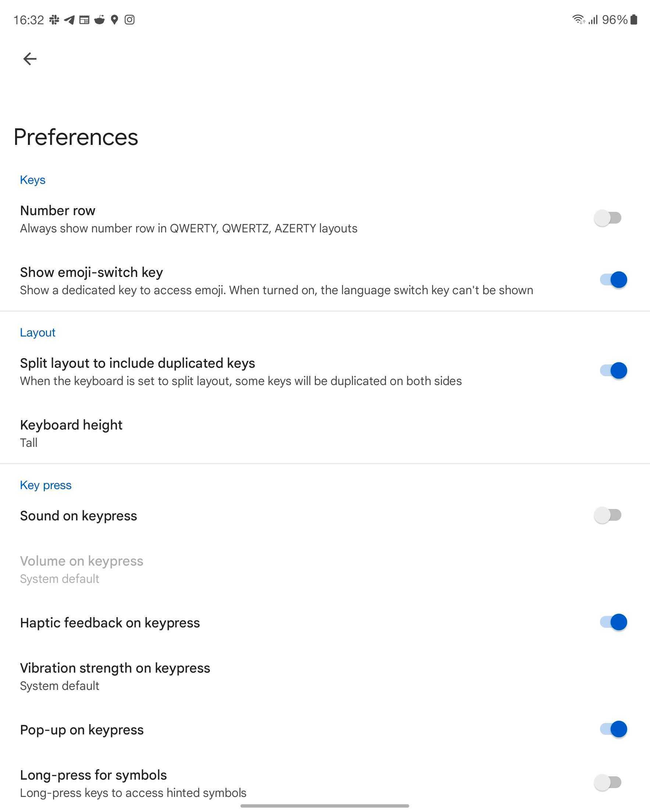Tap greyed Volume on keypress setting
This screenshot has height=812, width=650.
tap(81, 569)
